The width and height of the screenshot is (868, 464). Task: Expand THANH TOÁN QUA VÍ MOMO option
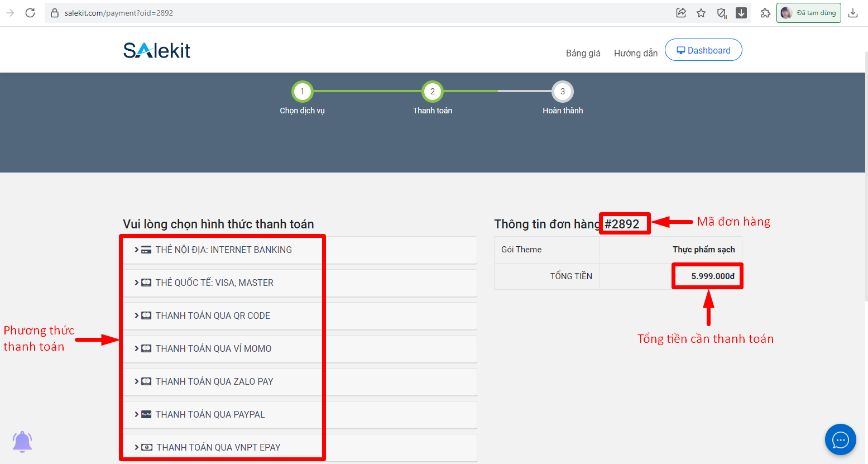click(x=300, y=349)
